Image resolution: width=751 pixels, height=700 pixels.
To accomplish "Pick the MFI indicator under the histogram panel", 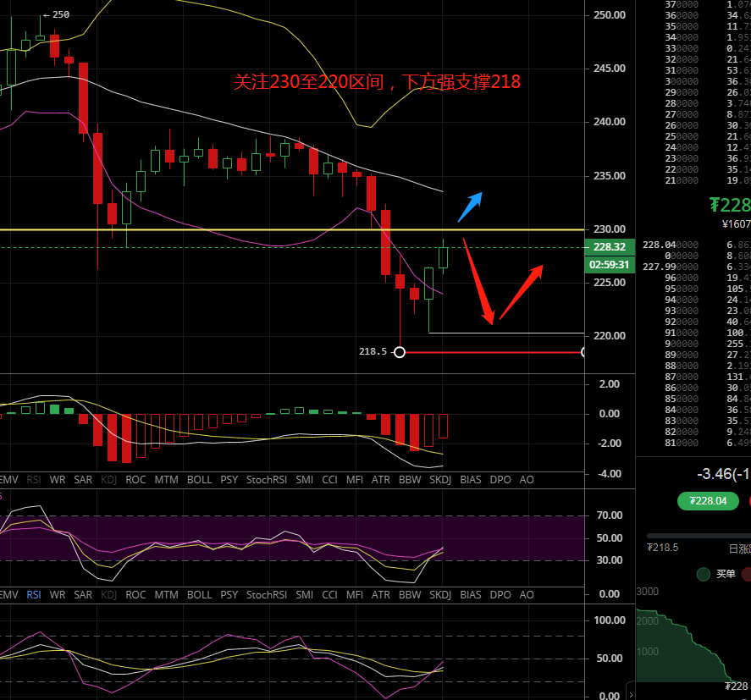I will [x=355, y=479].
